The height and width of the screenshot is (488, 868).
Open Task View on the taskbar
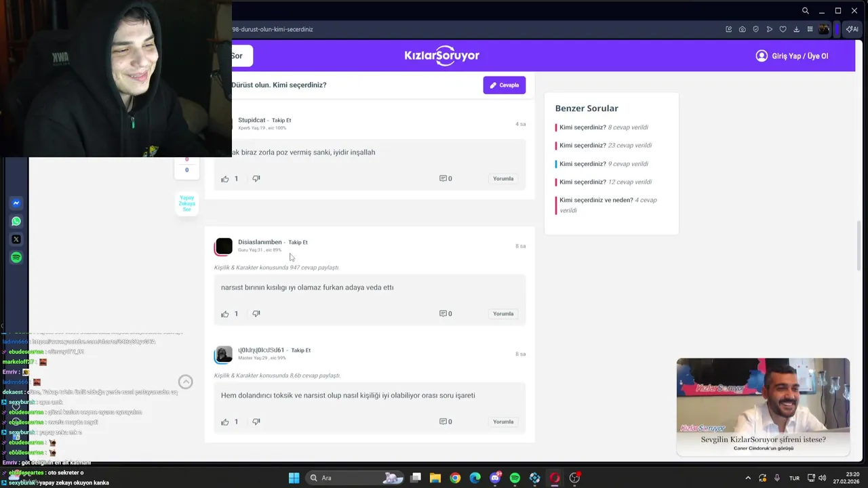(x=416, y=478)
